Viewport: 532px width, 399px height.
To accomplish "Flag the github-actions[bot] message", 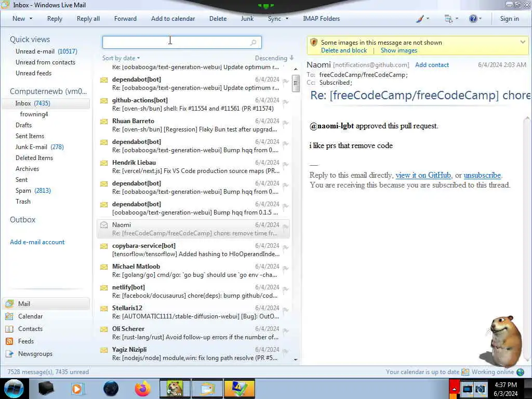I will point(285,102).
